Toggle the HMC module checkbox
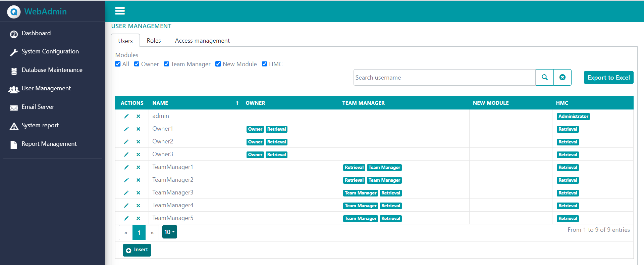644x265 pixels. click(264, 64)
